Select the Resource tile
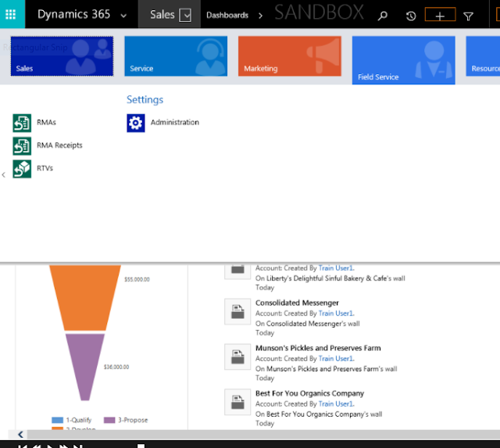The image size is (500, 448). 483,56
